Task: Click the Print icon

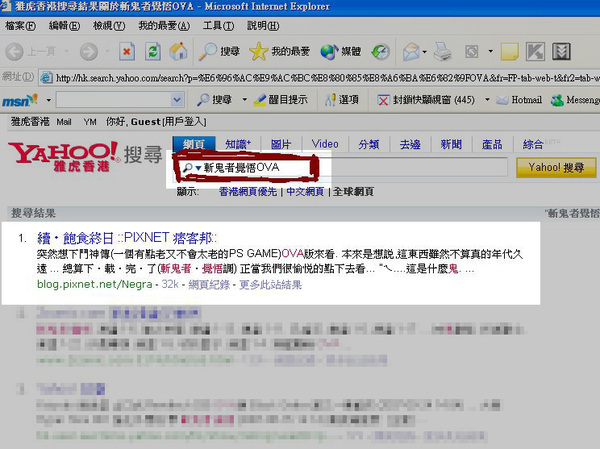Action: click(x=443, y=52)
